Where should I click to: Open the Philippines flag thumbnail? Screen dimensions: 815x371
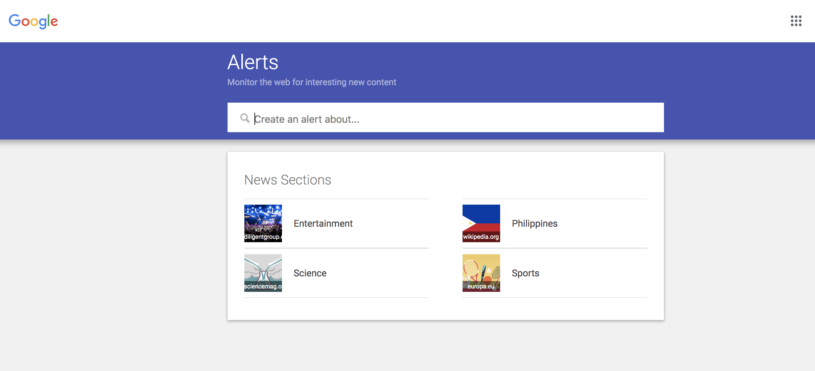click(481, 223)
